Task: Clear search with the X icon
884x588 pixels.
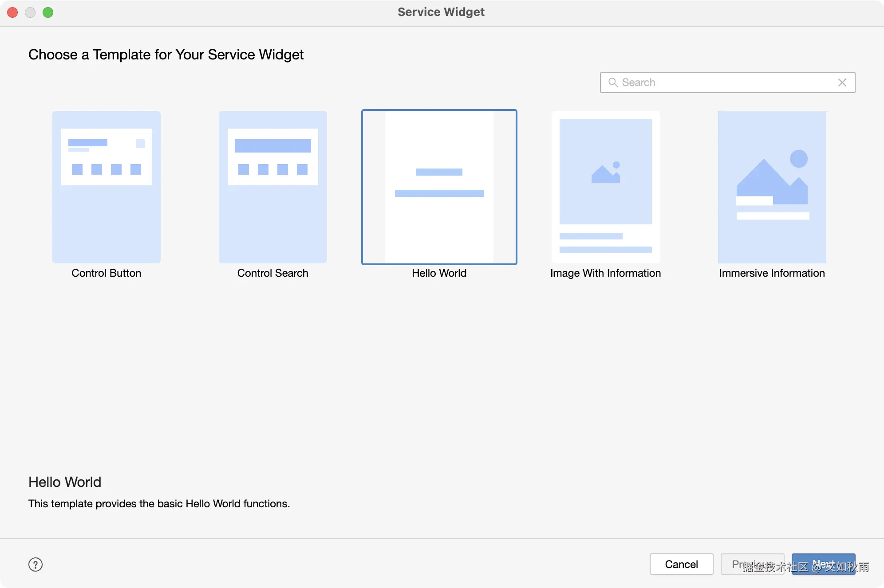Action: pos(842,82)
